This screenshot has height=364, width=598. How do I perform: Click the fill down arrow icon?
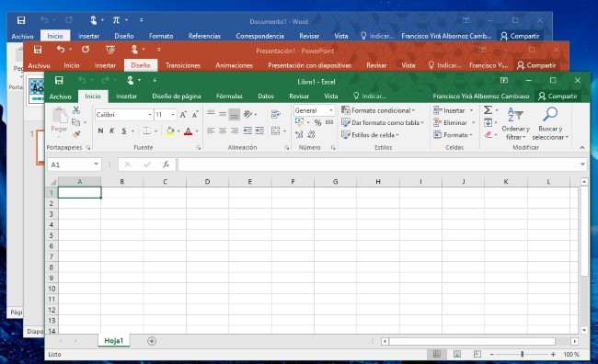pyautogui.click(x=488, y=122)
